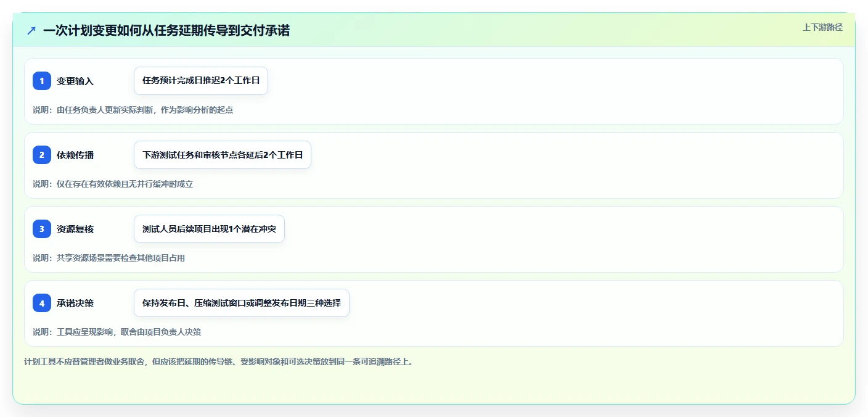Click the arrow icon beside the title
This screenshot has width=868, height=417.
point(31,30)
